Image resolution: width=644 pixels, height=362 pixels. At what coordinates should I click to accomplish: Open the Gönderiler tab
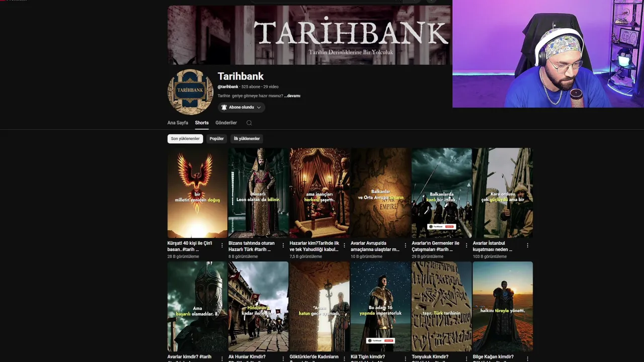pyautogui.click(x=226, y=123)
